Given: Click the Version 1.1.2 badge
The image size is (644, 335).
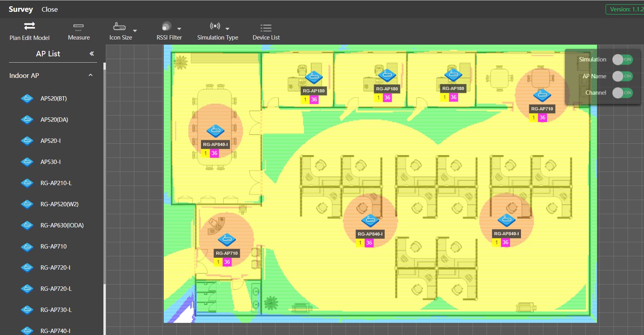Looking at the screenshot, I should click(x=626, y=9).
